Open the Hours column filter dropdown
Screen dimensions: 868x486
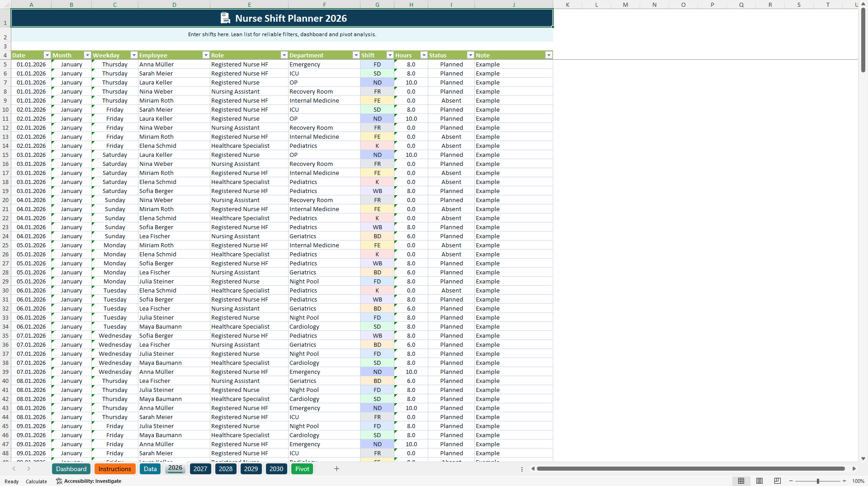click(x=424, y=55)
